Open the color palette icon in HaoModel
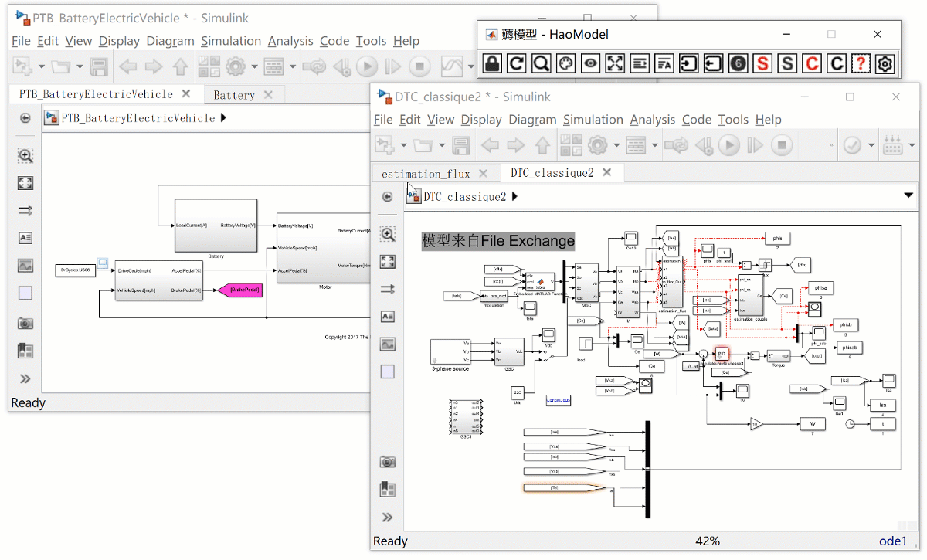 (565, 63)
